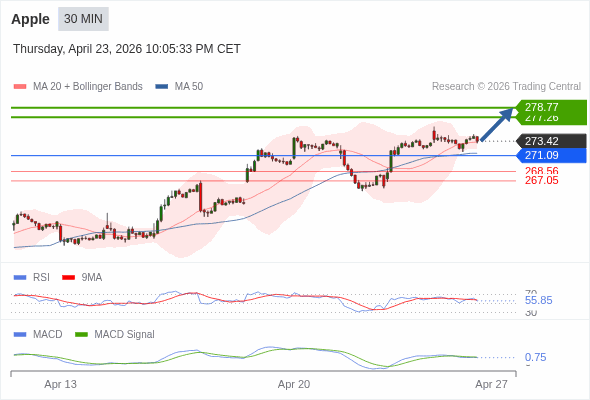Click the 9MA red legend marker

coord(68,278)
